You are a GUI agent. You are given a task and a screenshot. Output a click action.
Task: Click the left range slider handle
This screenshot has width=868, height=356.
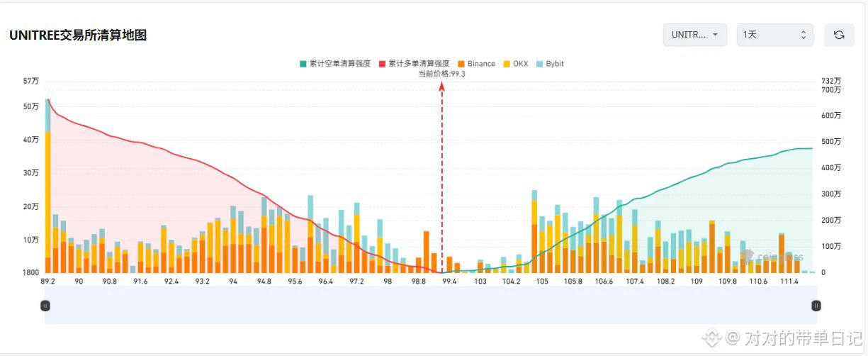pos(45,306)
